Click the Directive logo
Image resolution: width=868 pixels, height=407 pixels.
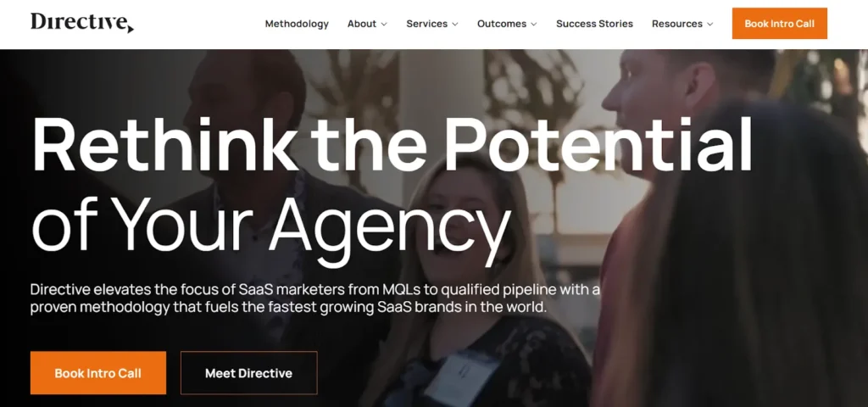[x=82, y=23]
